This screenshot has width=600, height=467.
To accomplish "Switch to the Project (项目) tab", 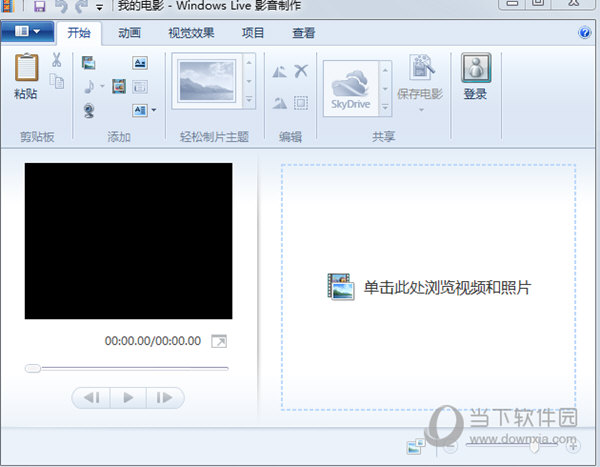I will click(253, 33).
